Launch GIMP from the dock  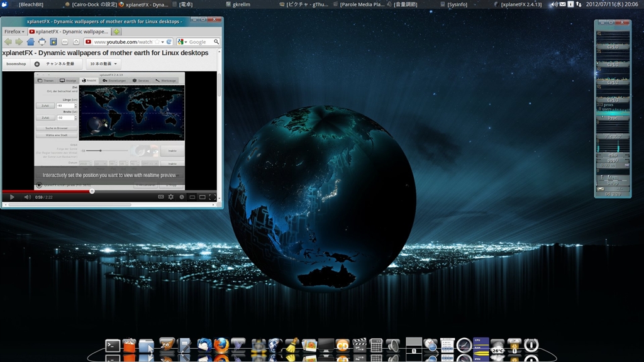[x=167, y=345]
